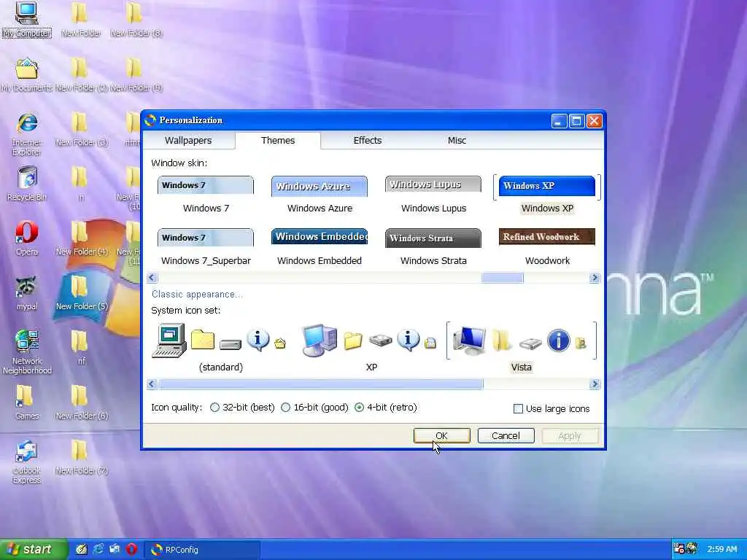747x560 pixels.
Task: Enable Use large icons checkbox
Action: click(519, 408)
